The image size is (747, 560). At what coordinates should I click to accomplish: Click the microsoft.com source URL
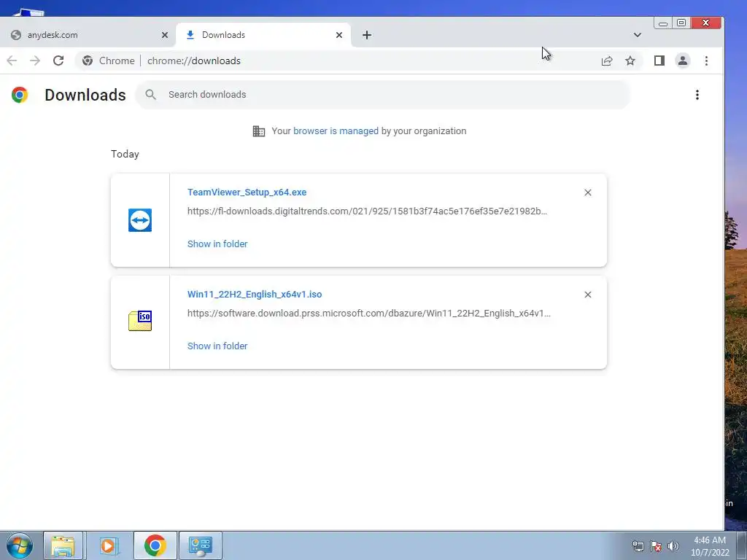(x=368, y=313)
